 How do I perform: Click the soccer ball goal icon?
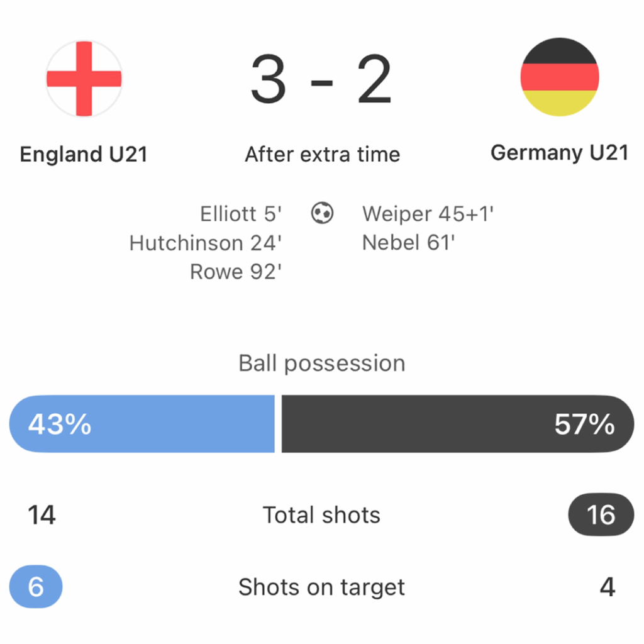click(322, 213)
